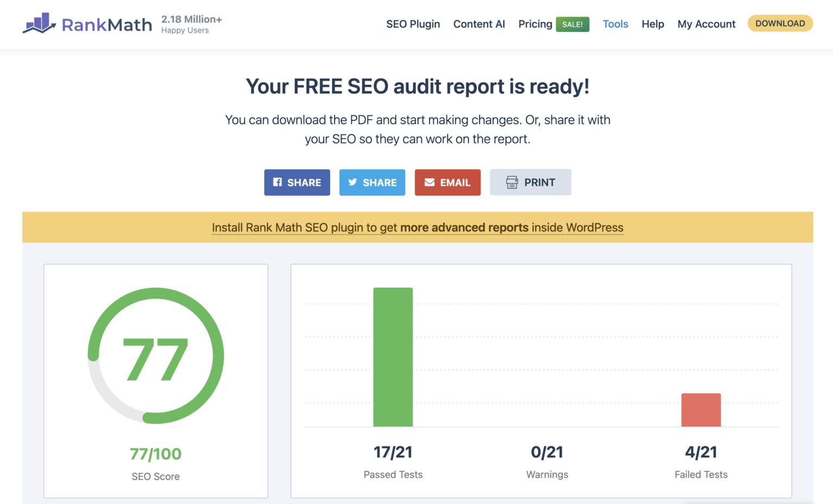Click the red Failed Tests bar

pos(701,409)
